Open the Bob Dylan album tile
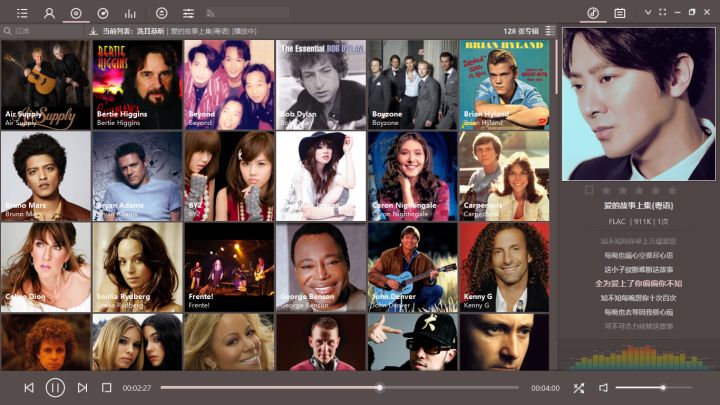This screenshot has height=405, width=720. [321, 84]
